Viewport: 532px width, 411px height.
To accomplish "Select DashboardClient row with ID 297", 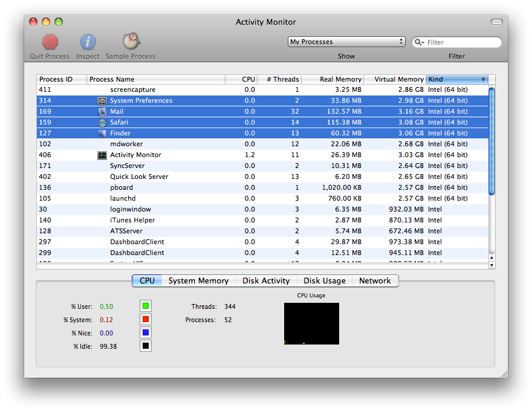I will (x=262, y=242).
